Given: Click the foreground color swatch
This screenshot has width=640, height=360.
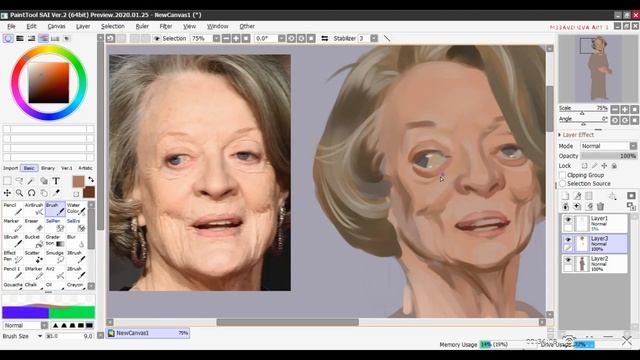Looking at the screenshot, I should pos(78,181).
